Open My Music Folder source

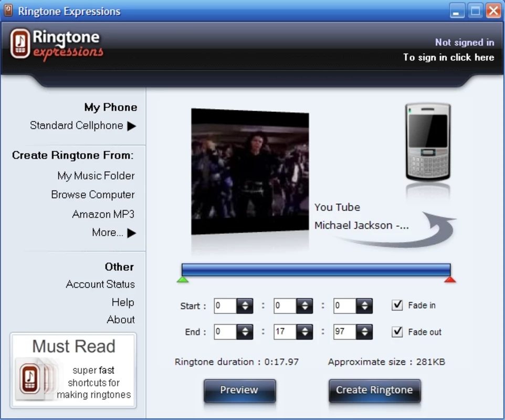click(96, 176)
